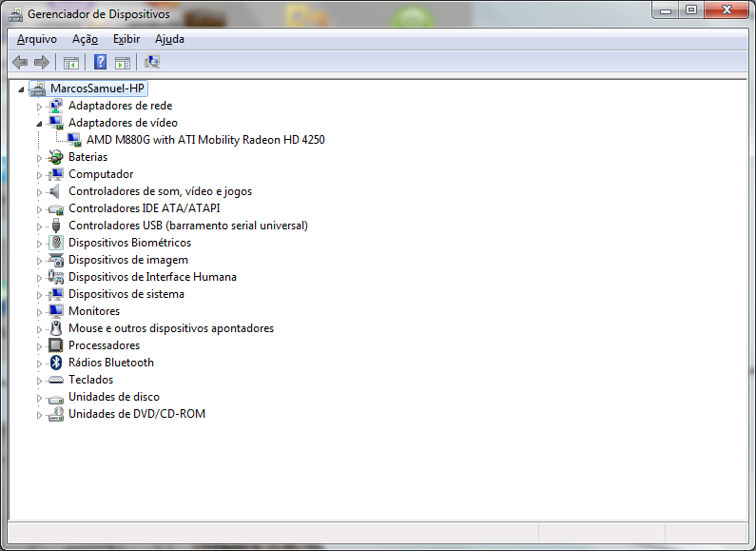Click the scan for hardware changes icon
756x551 pixels.
[152, 62]
